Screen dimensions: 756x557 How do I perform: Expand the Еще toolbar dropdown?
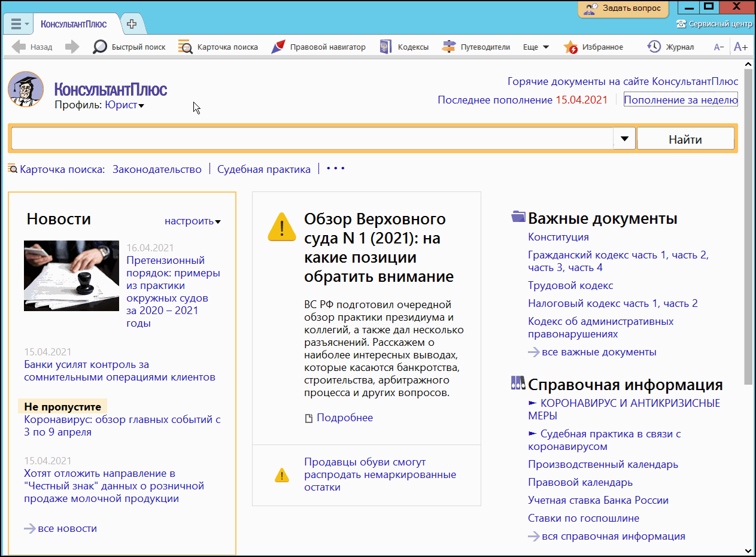(536, 47)
